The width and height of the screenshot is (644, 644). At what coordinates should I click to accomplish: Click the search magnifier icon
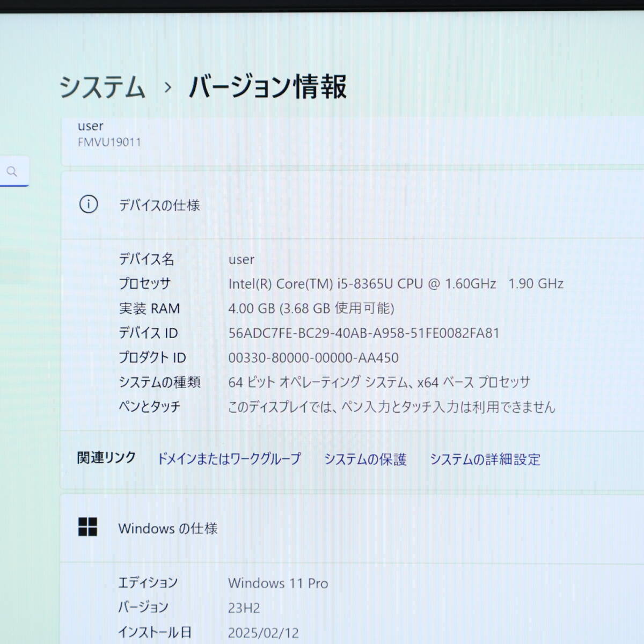[x=12, y=172]
